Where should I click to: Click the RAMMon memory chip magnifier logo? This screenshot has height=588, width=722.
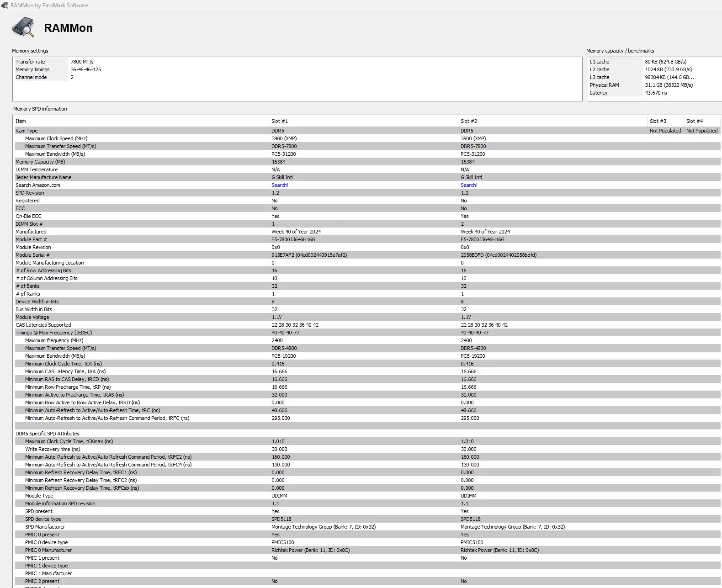24,27
